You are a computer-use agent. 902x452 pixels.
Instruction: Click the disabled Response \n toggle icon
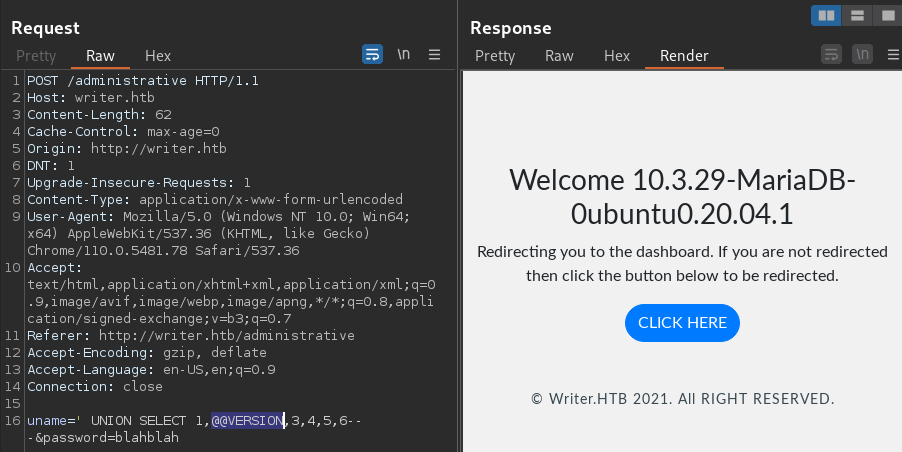[x=862, y=55]
